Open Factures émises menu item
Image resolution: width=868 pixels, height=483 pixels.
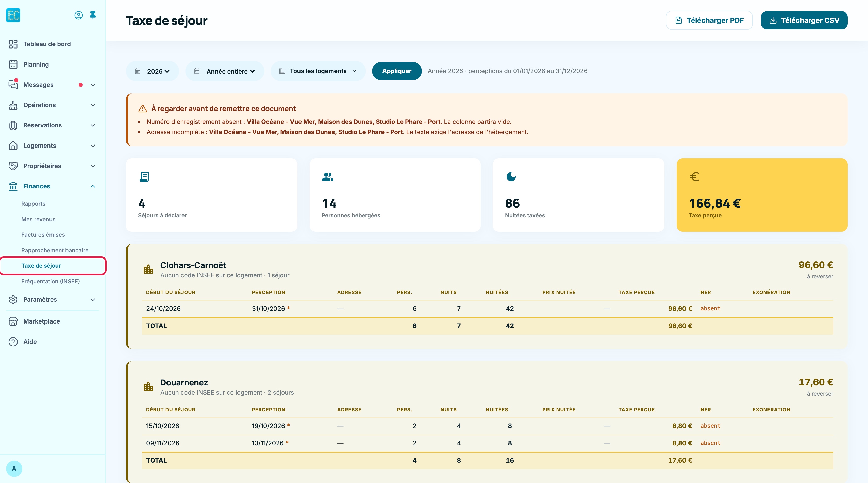(43, 235)
